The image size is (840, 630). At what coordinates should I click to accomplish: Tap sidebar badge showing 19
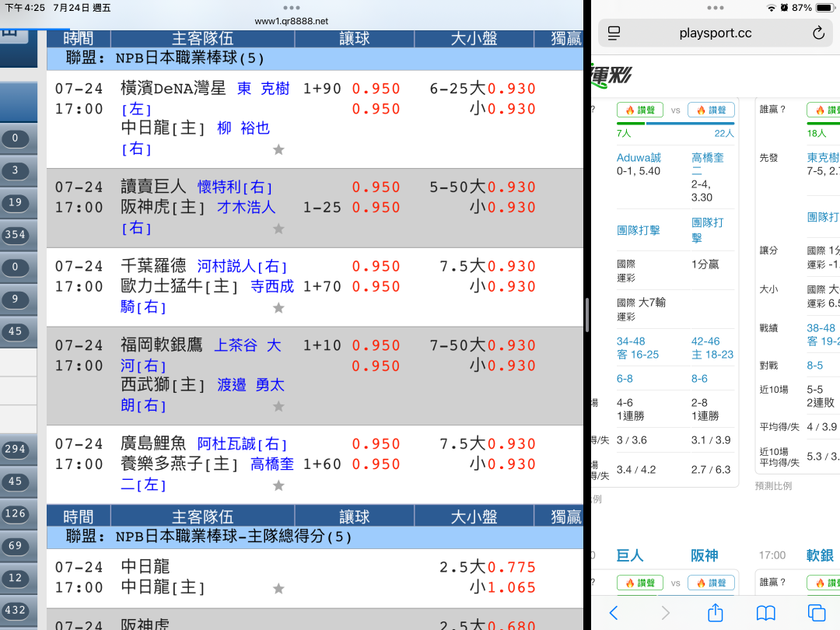point(15,202)
